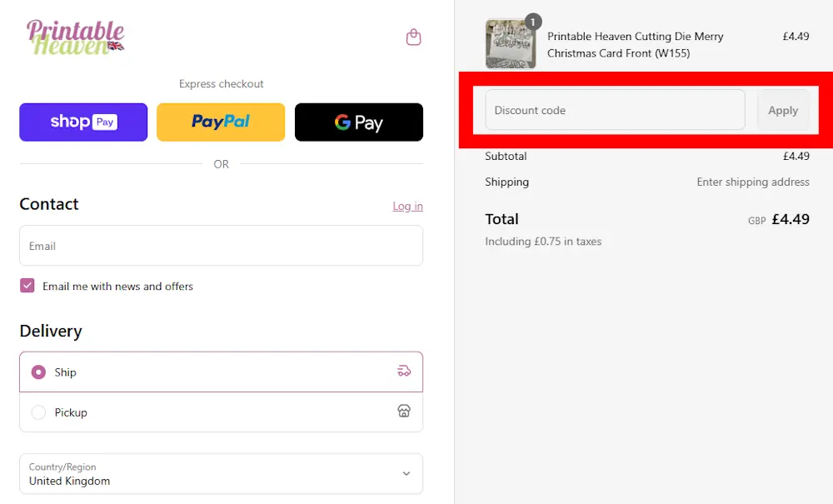
Task: Select the Ship delivery radio option
Action: tap(38, 372)
